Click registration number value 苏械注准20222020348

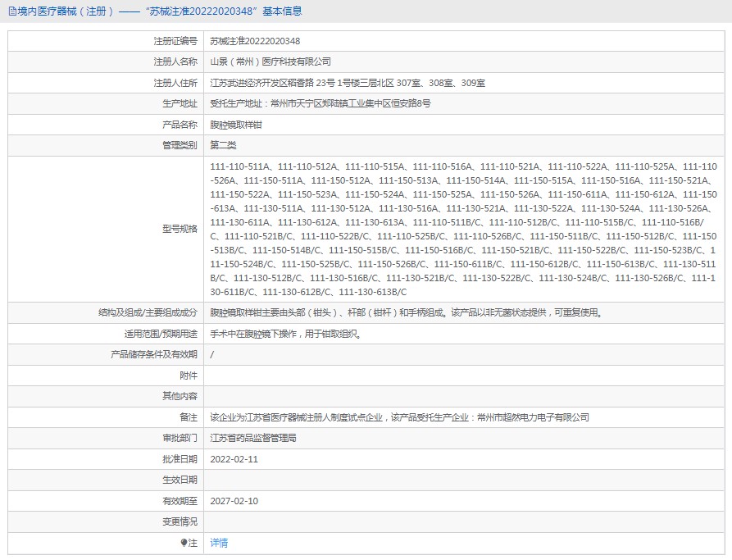tap(255, 41)
